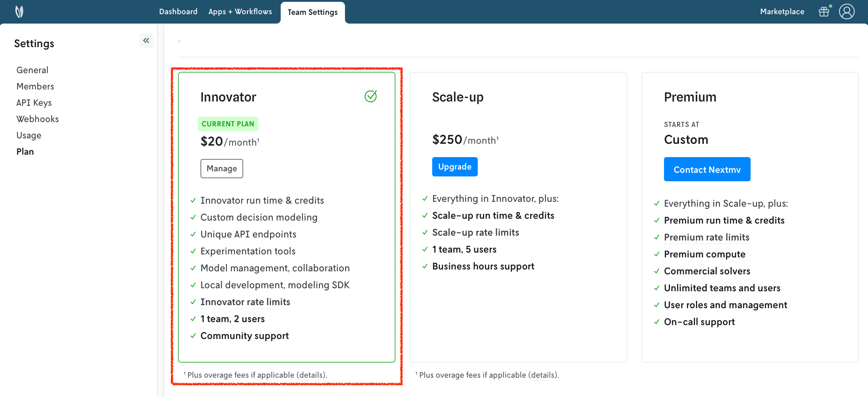
Task: Switch to Apps + Workflows tab
Action: [240, 12]
